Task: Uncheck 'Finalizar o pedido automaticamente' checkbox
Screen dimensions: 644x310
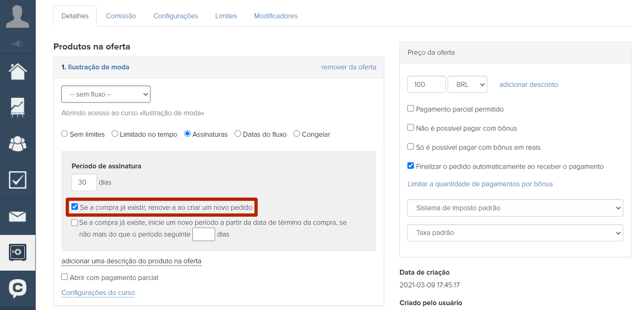Action: (411, 166)
